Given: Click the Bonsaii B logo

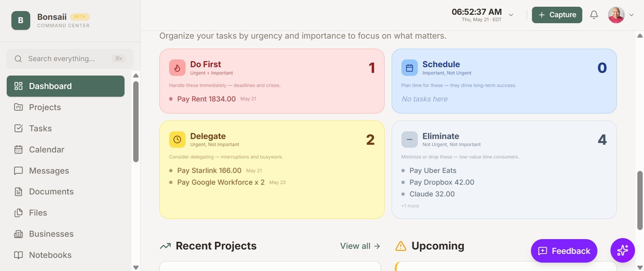Looking at the screenshot, I should click(x=21, y=21).
